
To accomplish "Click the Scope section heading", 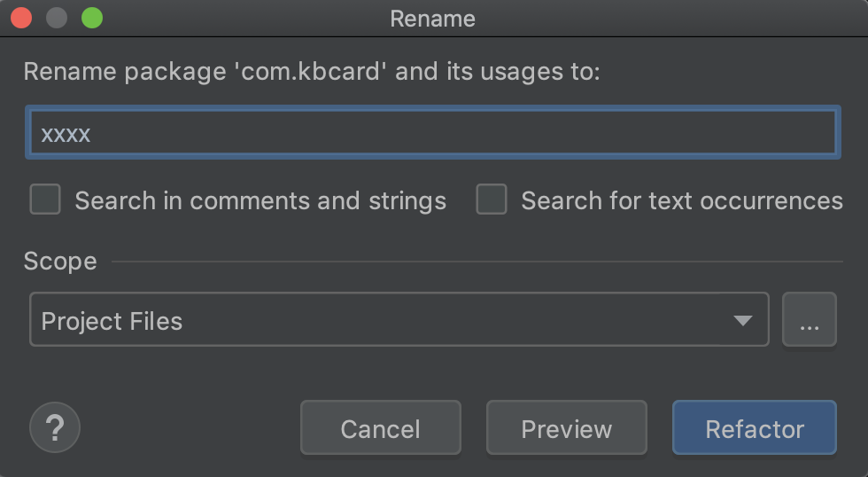I will pyautogui.click(x=60, y=261).
